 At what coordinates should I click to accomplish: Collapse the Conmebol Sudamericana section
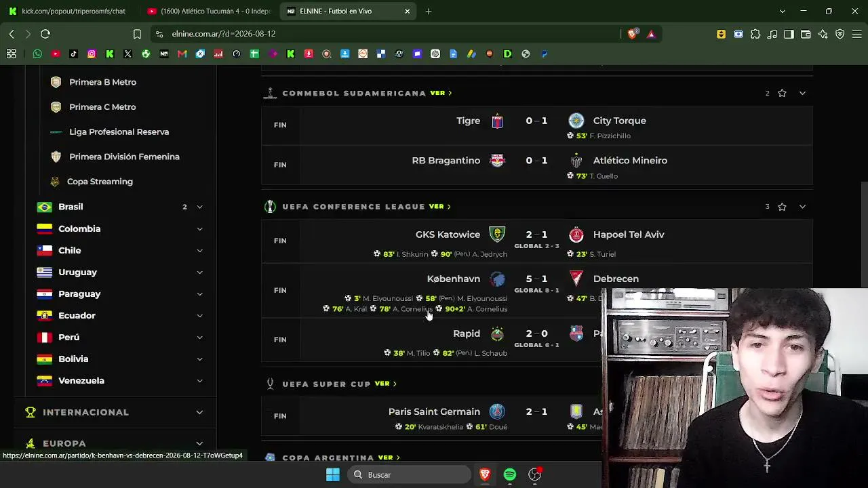[x=802, y=93]
